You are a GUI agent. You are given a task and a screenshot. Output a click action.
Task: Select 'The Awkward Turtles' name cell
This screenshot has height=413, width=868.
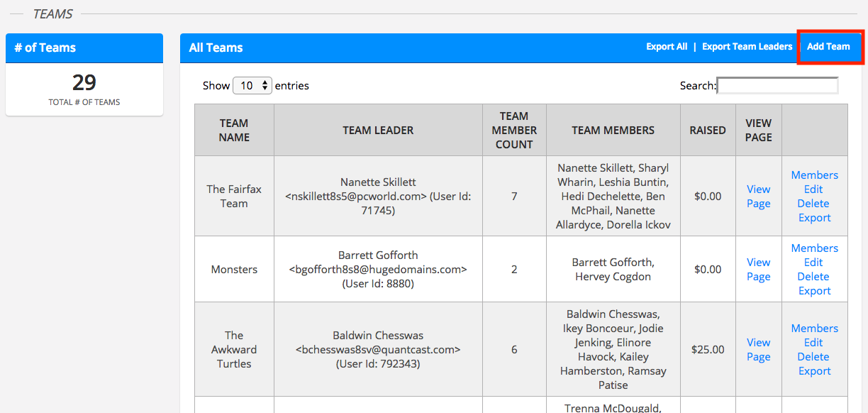pyautogui.click(x=234, y=350)
